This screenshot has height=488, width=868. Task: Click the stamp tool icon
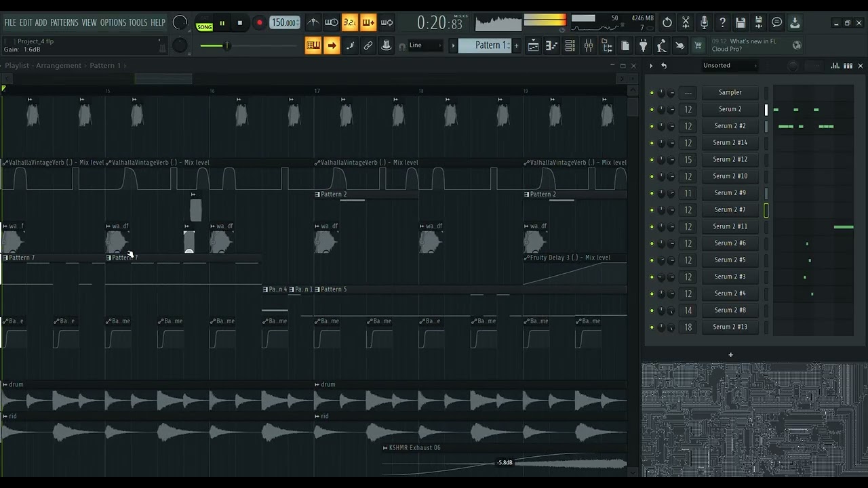pos(387,45)
